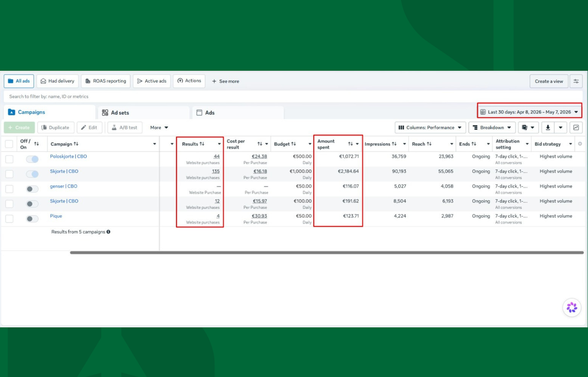Screen dimensions: 588x377
Task: Turn off the Poloskjorte | CBO campaign toggle
Action: point(32,159)
